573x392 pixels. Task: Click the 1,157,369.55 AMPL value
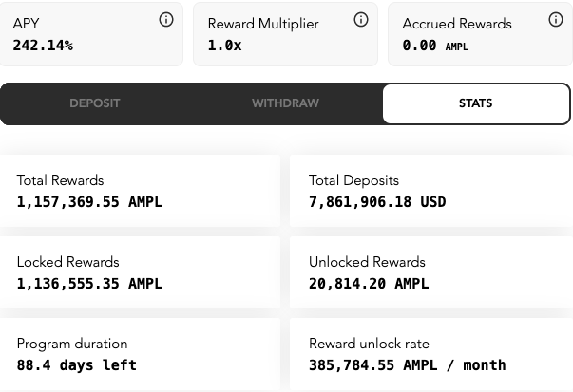coord(89,202)
